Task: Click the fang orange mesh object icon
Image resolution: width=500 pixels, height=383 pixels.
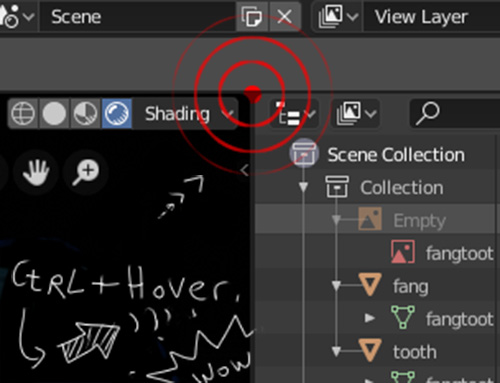Action: tap(370, 284)
